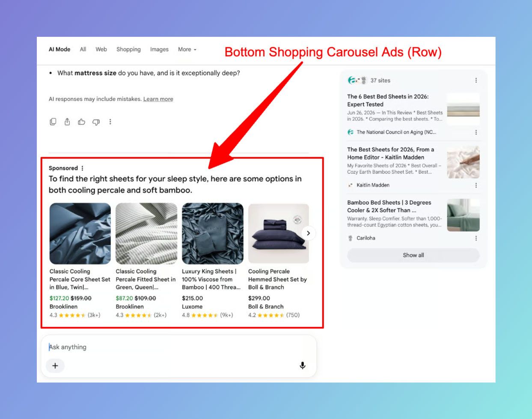This screenshot has height=419, width=532.
Task: Open more options beside thumbs down
Action: pos(110,122)
